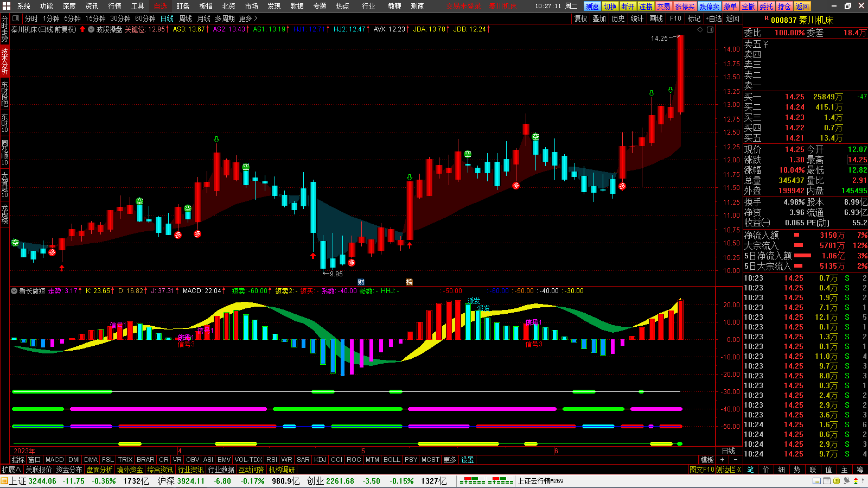This screenshot has height=488, width=868.
Task: Click the 财 marker below candles
Action: point(361,282)
